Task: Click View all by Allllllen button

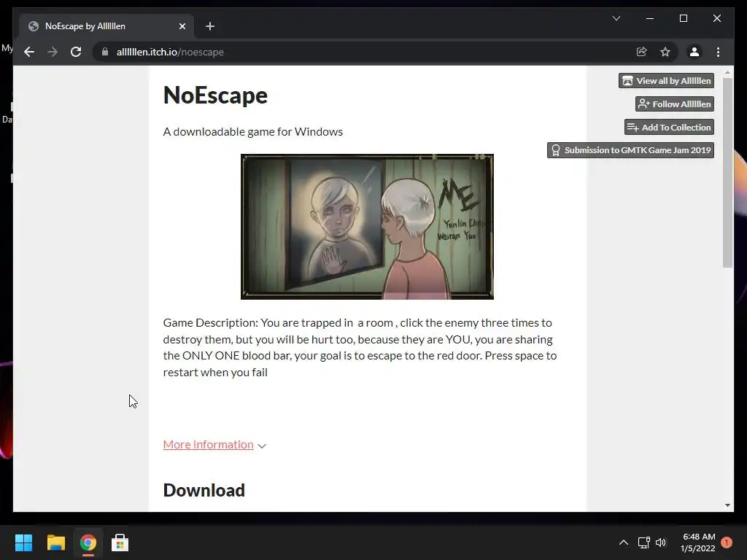Action: tap(666, 80)
